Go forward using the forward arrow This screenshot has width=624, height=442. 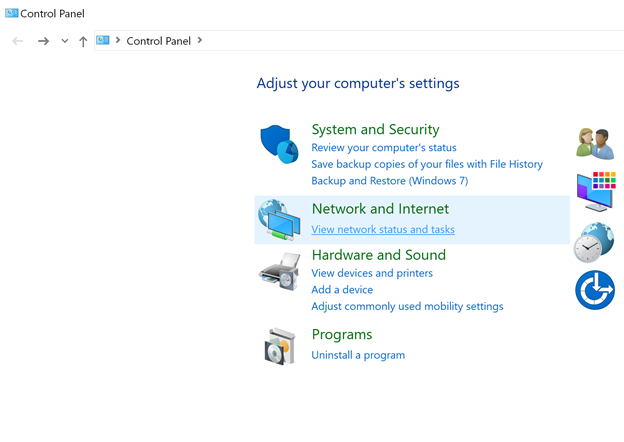tap(43, 41)
